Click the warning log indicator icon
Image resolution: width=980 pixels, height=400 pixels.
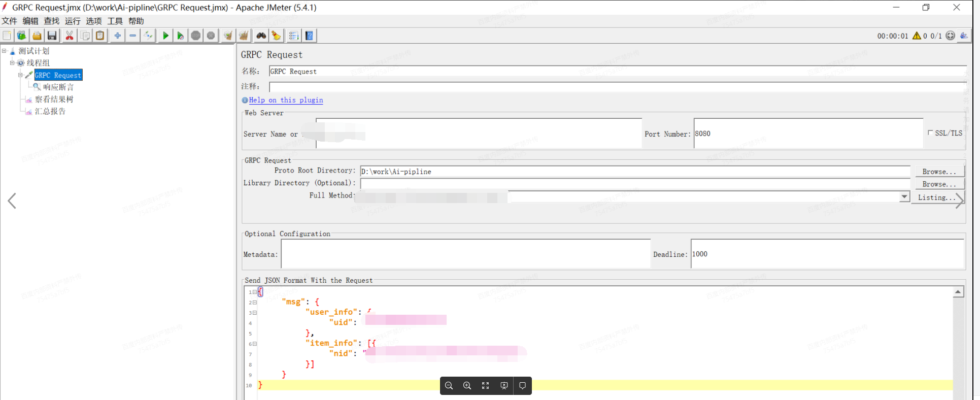pyautogui.click(x=917, y=36)
